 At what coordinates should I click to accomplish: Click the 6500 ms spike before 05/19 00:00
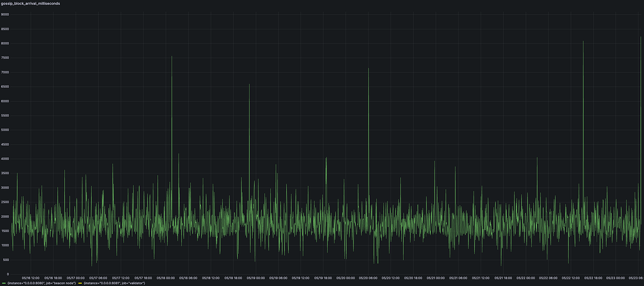click(249, 84)
